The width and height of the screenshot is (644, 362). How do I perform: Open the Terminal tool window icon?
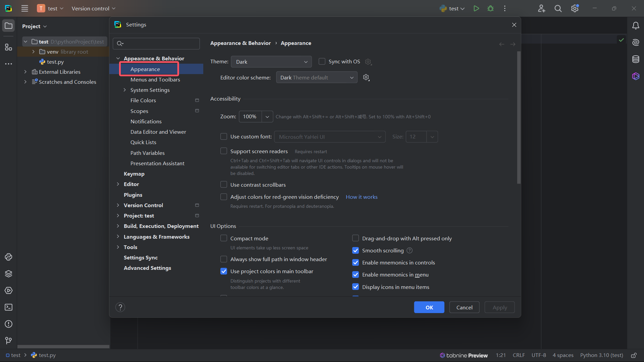pyautogui.click(x=8, y=307)
